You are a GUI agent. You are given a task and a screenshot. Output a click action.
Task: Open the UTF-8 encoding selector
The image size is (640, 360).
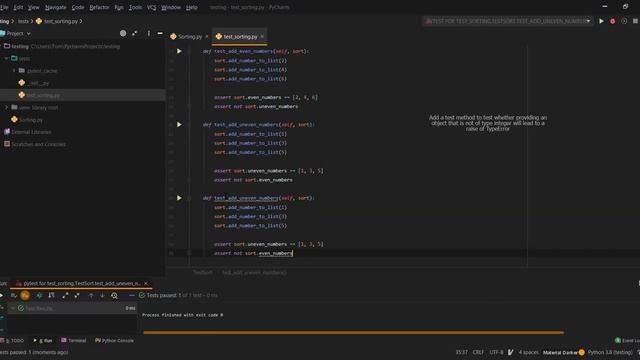(496, 352)
